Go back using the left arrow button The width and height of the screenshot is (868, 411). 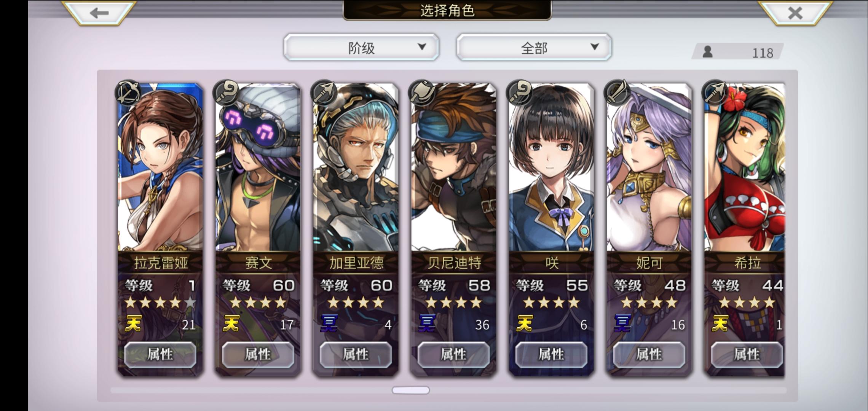99,13
